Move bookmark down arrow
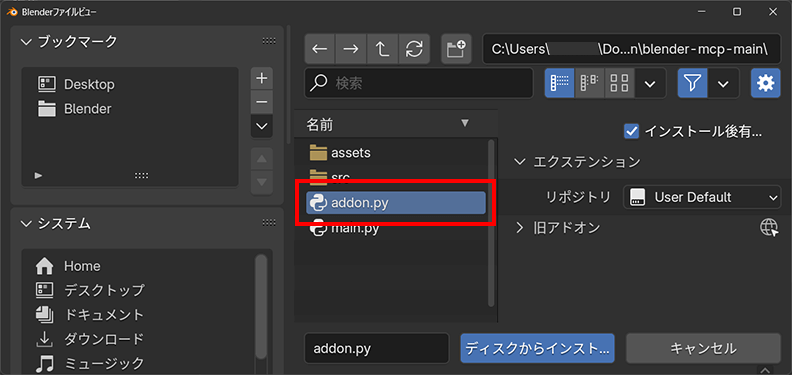The image size is (792, 376). (x=262, y=182)
